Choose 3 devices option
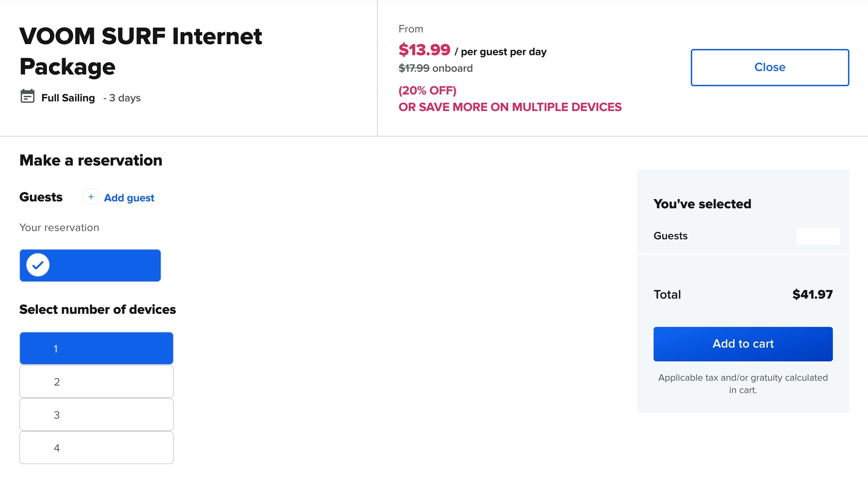The width and height of the screenshot is (868, 480). coord(97,415)
